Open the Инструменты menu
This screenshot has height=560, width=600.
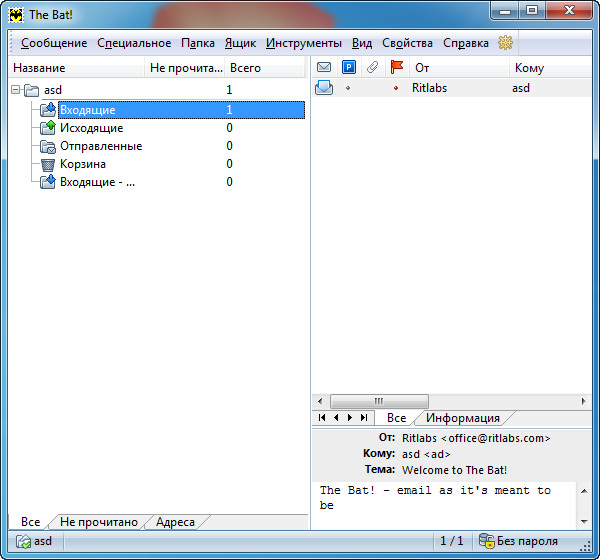point(304,43)
